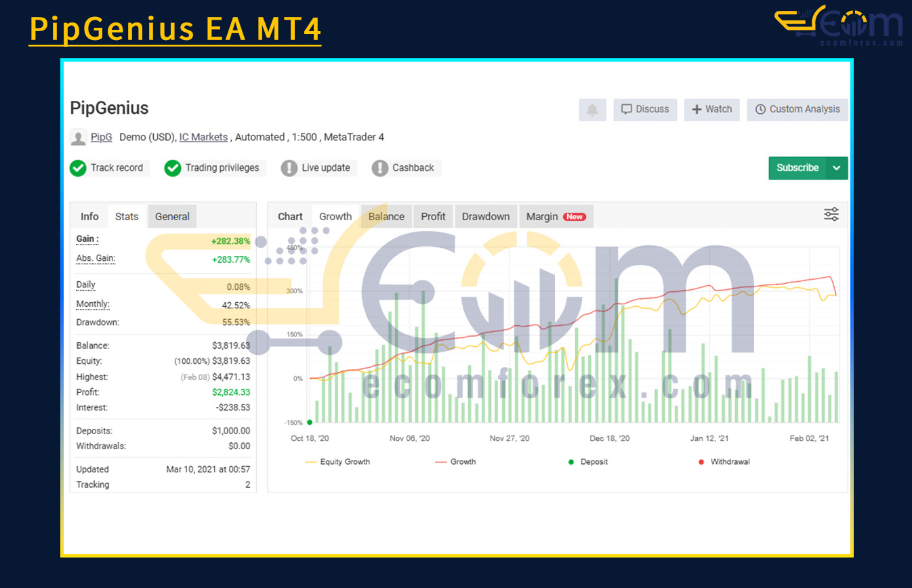Click the Withdrawals value $0.00
Image resolution: width=912 pixels, height=588 pixels.
239,446
